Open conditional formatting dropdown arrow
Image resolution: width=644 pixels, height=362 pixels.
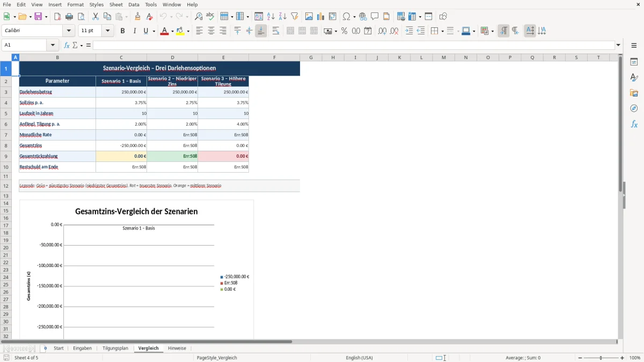pos(492,31)
